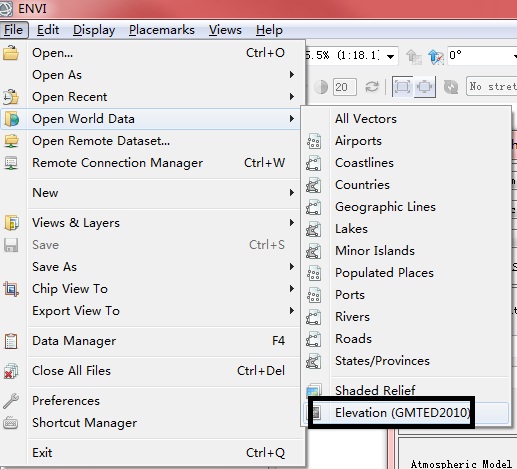Open the Display menu

pos(94,30)
